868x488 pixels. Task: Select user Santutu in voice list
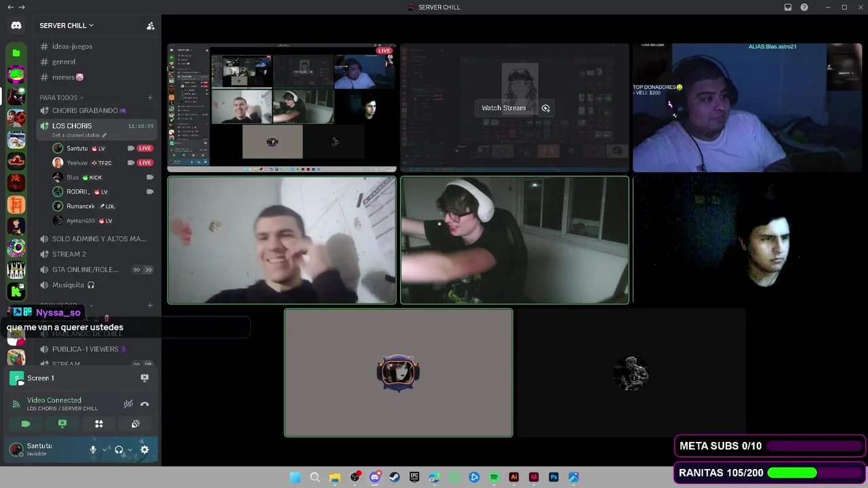pos(103,148)
